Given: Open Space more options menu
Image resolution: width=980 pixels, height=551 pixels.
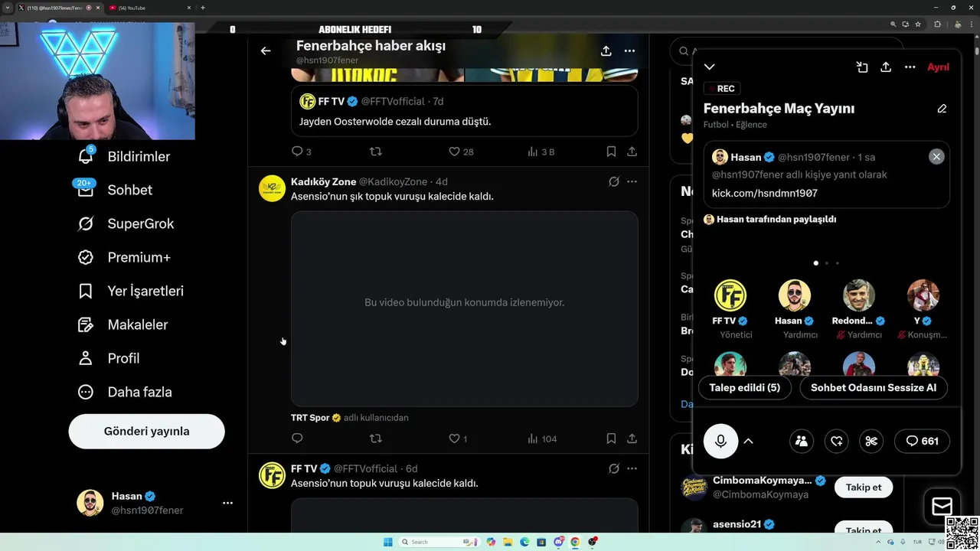Looking at the screenshot, I should pos(910,67).
